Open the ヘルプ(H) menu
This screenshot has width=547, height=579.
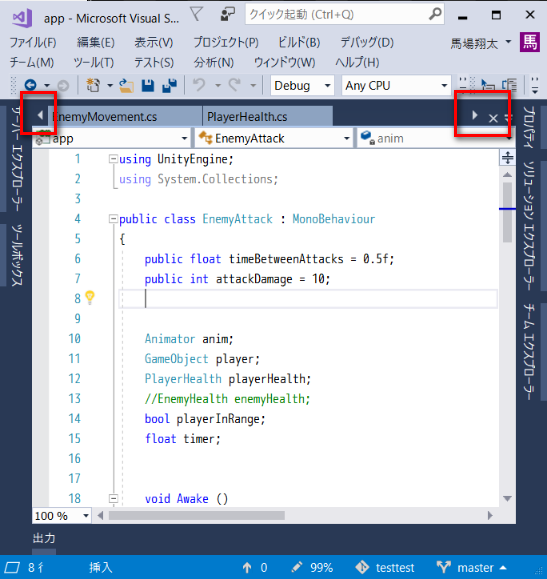pos(357,62)
